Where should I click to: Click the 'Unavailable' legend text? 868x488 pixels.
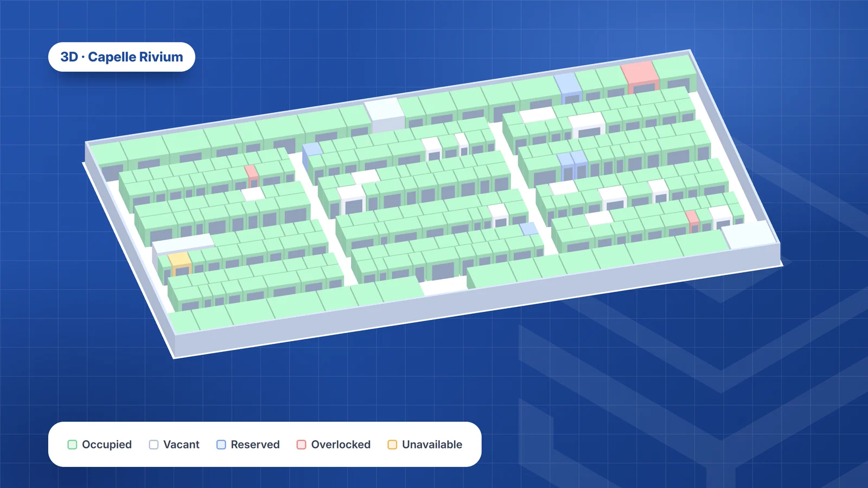click(432, 445)
